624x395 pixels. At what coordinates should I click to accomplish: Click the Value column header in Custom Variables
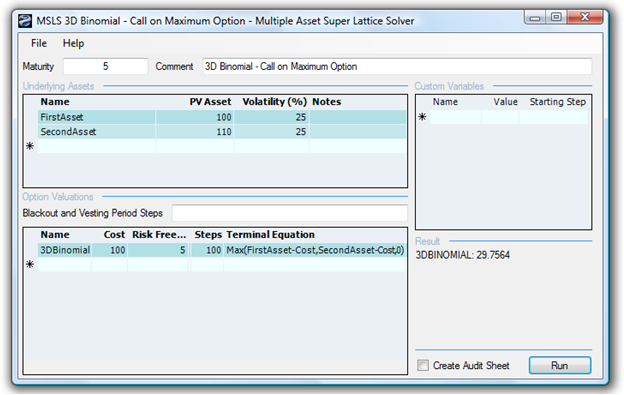tap(505, 102)
